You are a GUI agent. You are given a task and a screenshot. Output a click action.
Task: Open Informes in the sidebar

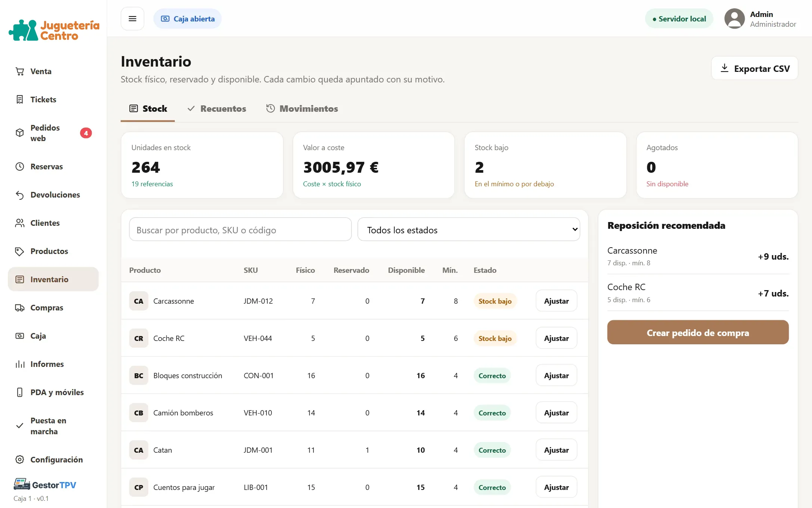(x=53, y=364)
